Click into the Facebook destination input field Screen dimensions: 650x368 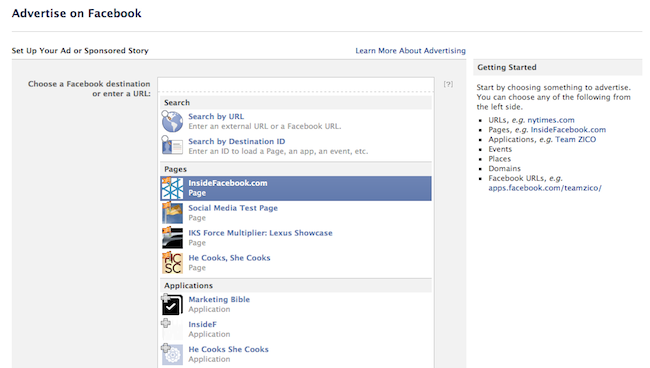click(296, 85)
